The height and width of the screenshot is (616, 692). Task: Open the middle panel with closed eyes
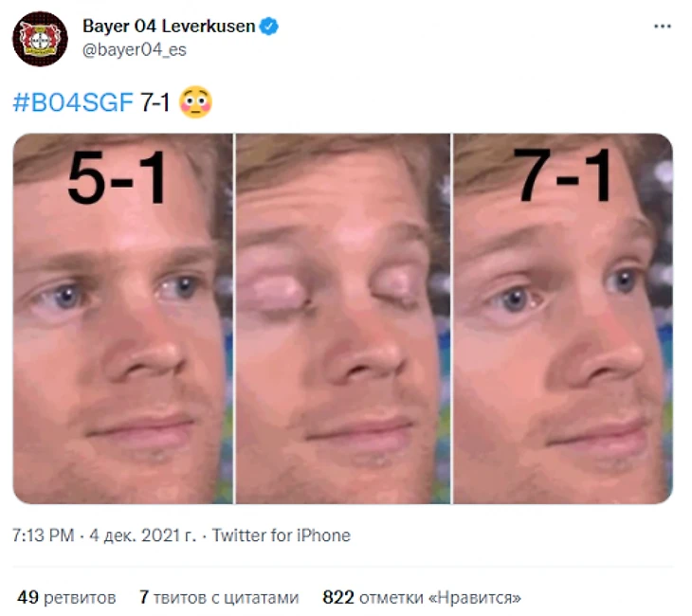[343, 318]
